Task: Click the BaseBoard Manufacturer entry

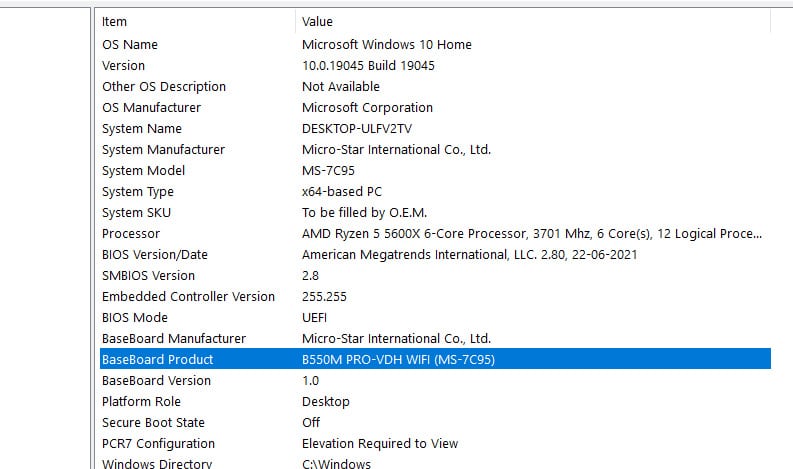Action: point(174,338)
